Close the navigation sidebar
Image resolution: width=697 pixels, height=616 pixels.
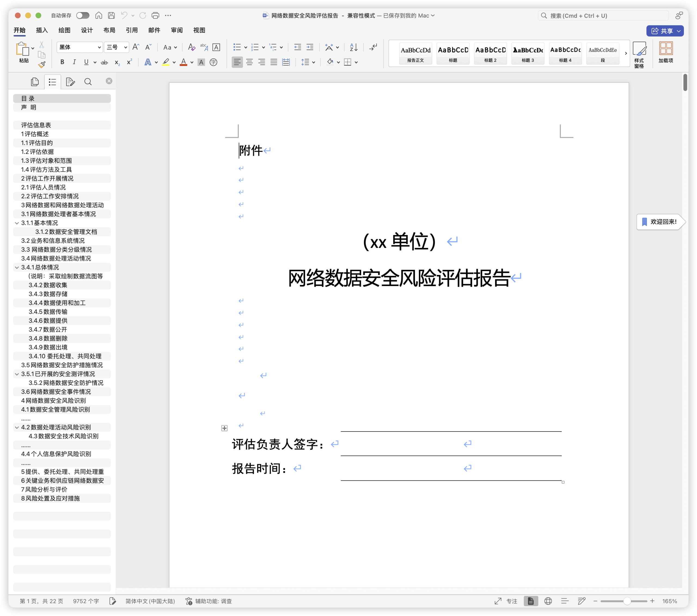pyautogui.click(x=109, y=81)
